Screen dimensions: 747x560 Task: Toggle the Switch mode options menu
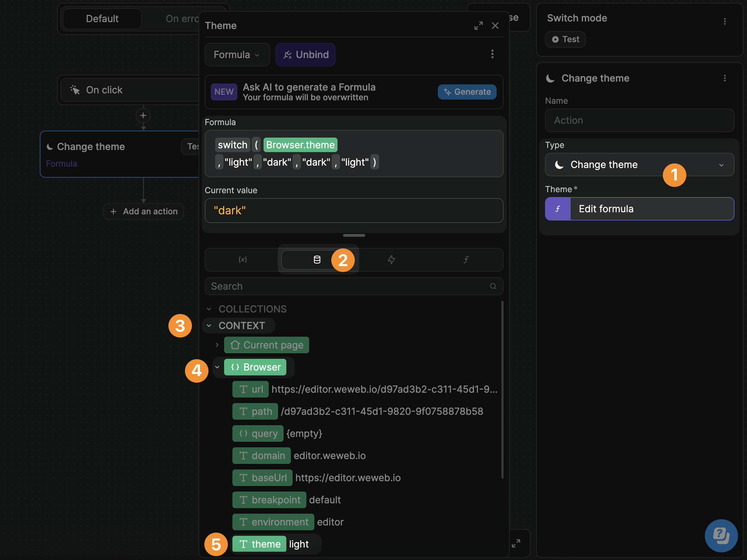click(725, 21)
